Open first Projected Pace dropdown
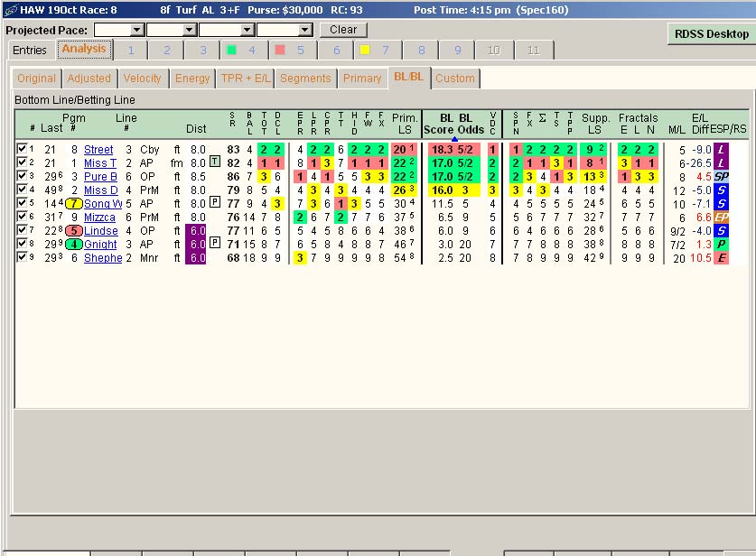Viewport: 756px width, 556px height. [x=137, y=30]
